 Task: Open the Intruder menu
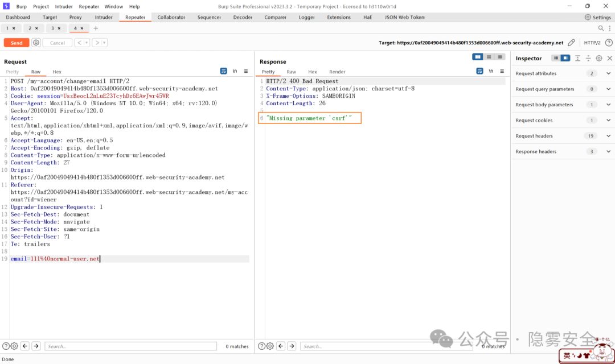click(64, 6)
